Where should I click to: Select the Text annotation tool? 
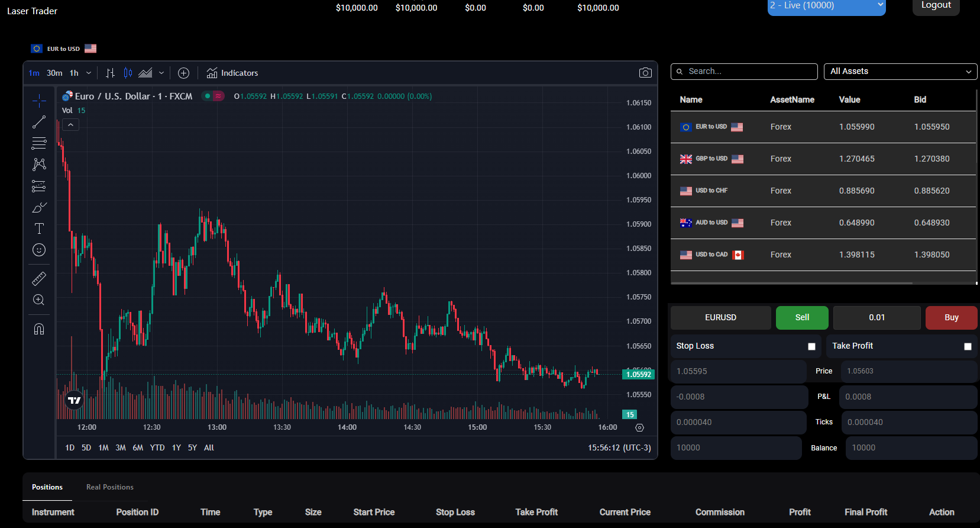coord(39,228)
